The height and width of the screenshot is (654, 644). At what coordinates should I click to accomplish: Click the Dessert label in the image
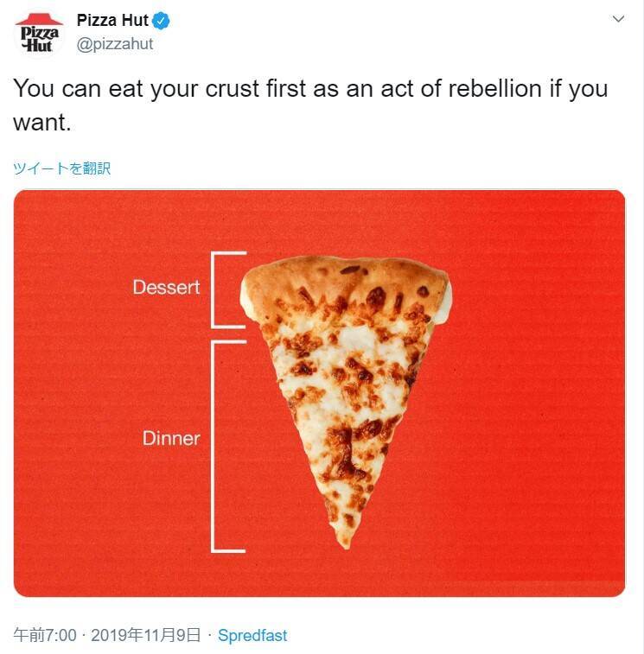[x=166, y=287]
